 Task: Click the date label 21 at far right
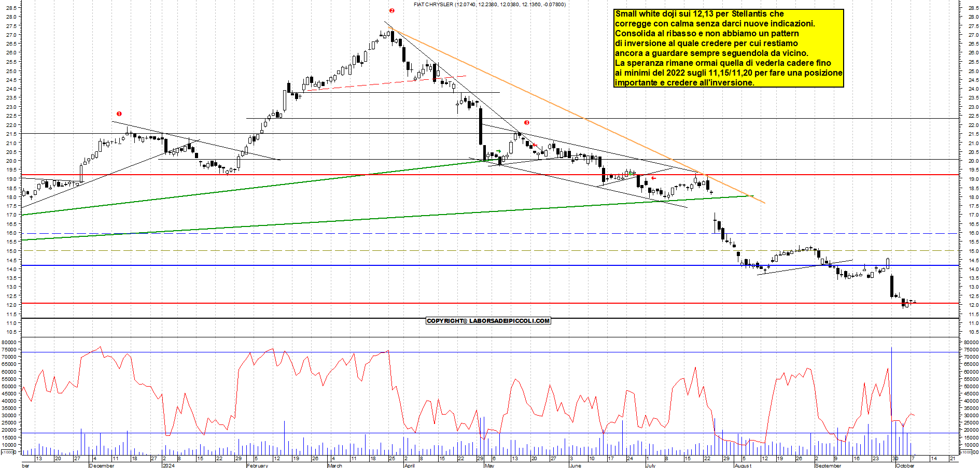(953, 459)
